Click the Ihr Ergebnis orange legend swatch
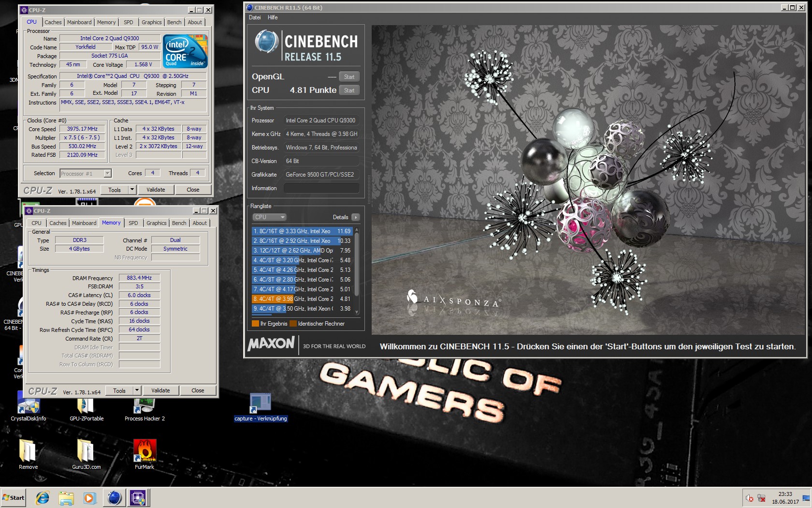This screenshot has height=508, width=812. (255, 324)
